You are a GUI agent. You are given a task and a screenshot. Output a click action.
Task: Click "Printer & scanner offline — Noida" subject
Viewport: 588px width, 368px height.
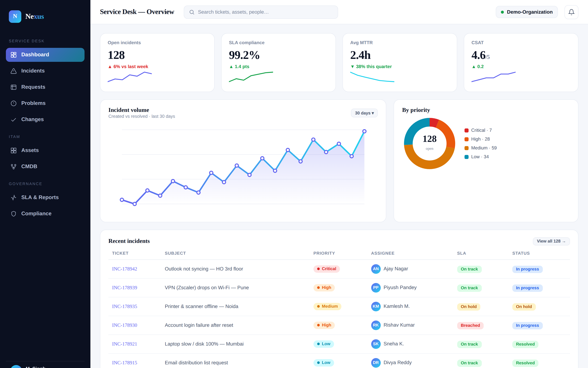tap(201, 306)
